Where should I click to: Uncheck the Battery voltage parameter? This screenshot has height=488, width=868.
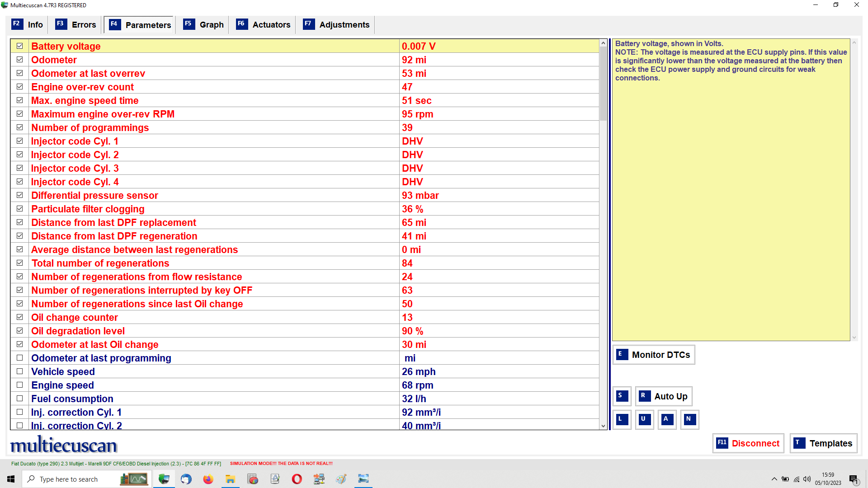[x=20, y=46]
